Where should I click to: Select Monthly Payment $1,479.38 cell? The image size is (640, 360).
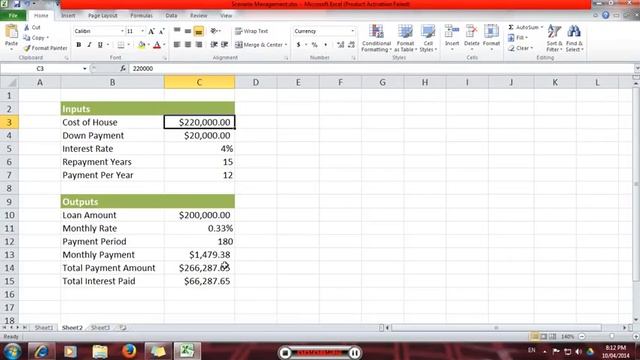(x=200, y=255)
